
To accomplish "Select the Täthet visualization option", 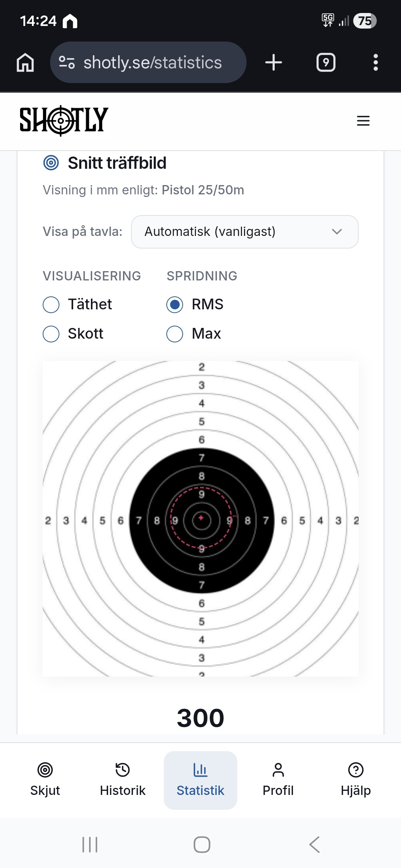I will point(51,305).
